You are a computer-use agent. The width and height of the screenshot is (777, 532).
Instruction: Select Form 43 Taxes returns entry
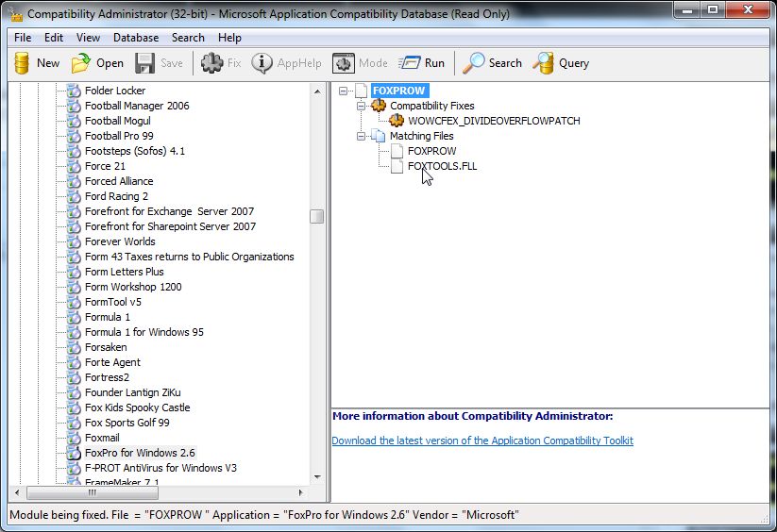(x=190, y=257)
